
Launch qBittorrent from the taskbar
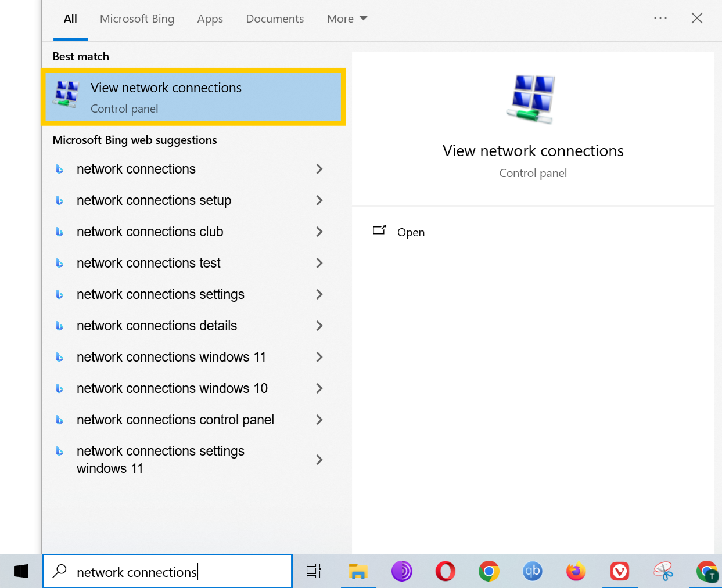pyautogui.click(x=533, y=571)
